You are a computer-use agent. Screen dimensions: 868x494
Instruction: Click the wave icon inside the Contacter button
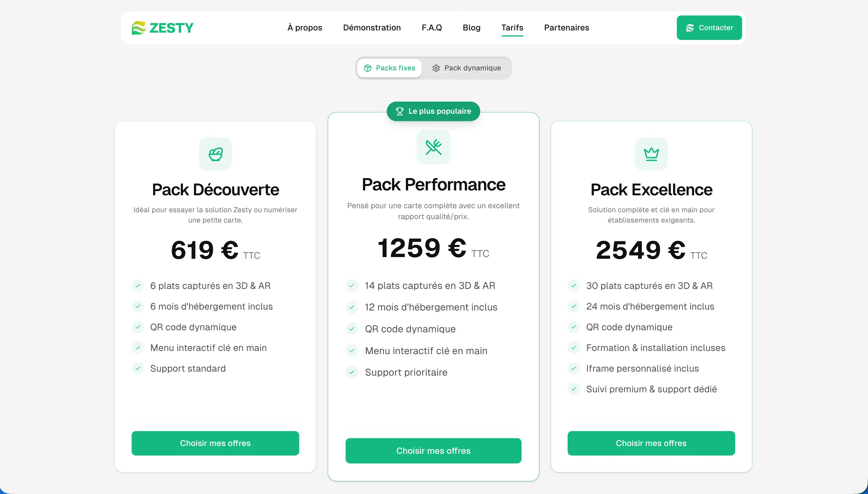tap(690, 28)
